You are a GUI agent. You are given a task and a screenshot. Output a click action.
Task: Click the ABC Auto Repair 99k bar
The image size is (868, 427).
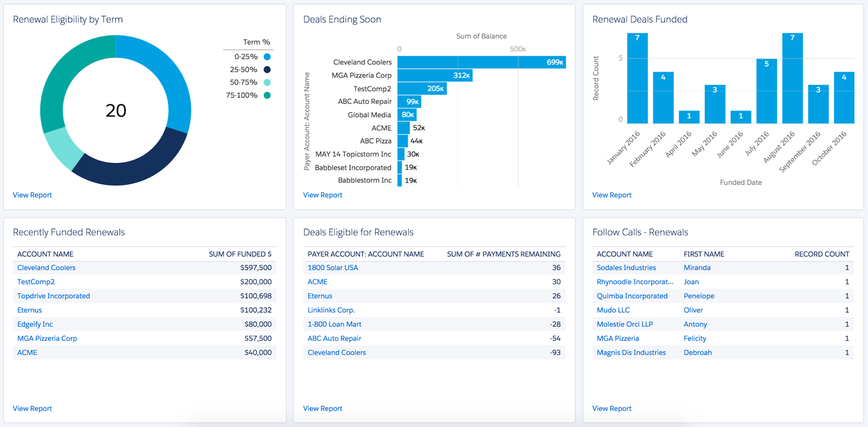[409, 102]
